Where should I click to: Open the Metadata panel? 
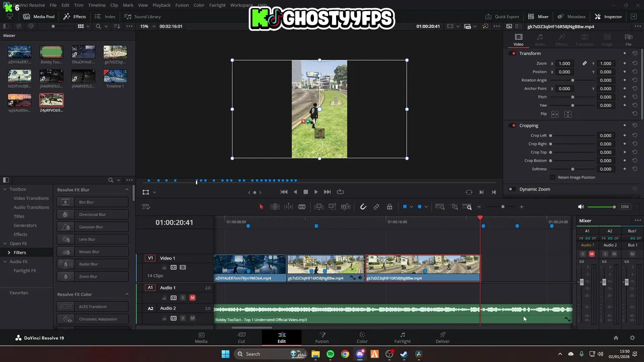coord(572,17)
